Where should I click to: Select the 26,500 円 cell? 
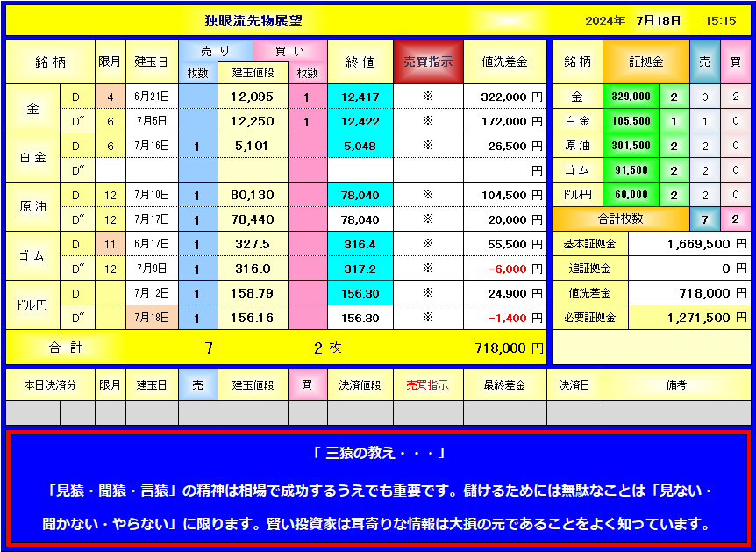(505, 146)
